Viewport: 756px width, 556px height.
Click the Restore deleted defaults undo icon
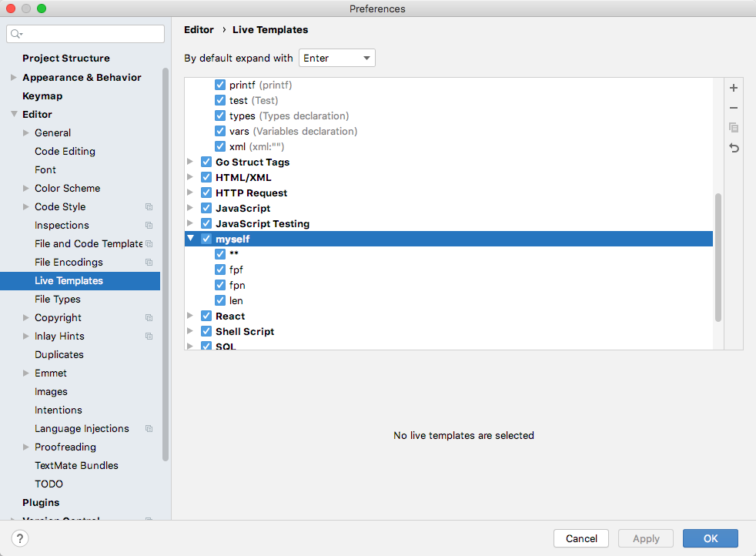coord(734,148)
